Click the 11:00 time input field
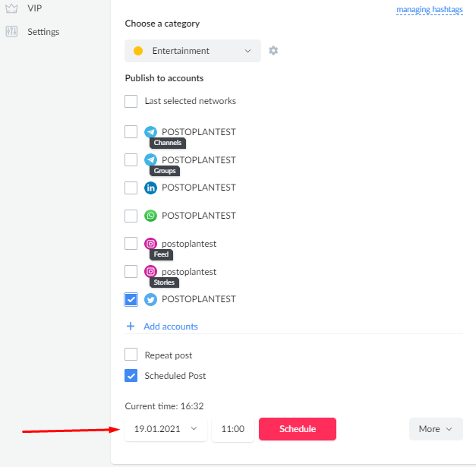This screenshot has height=467, width=476. (233, 429)
